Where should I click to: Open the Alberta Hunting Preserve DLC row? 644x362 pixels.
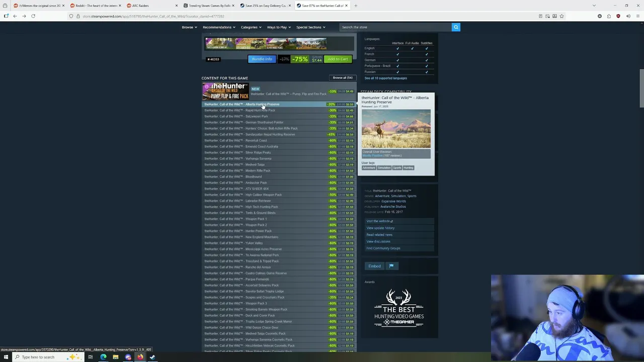[279, 104]
